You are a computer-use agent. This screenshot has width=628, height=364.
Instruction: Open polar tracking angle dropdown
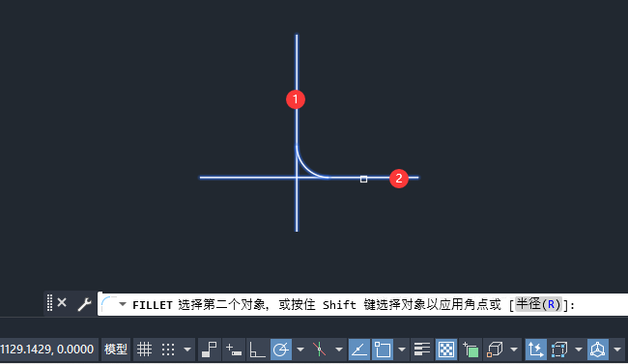coord(300,350)
